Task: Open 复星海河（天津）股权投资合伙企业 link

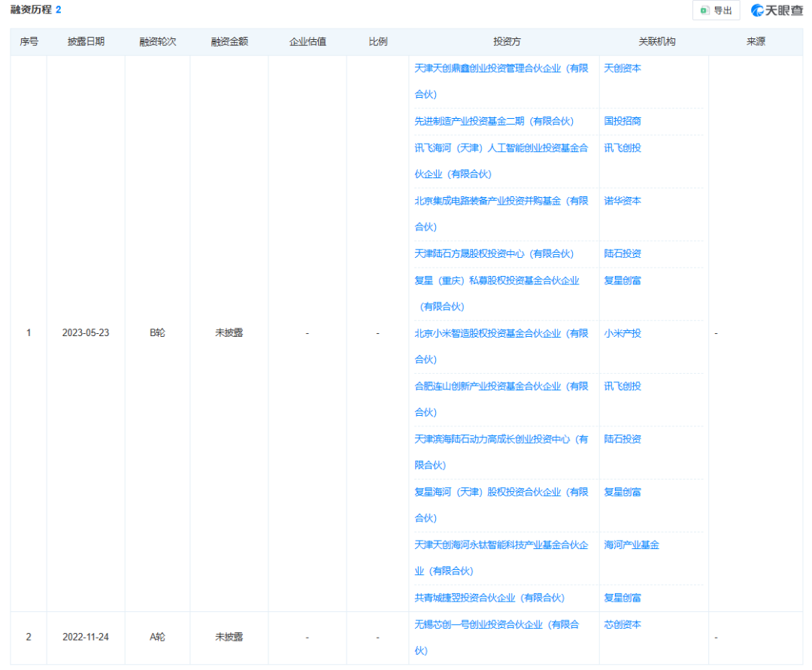Action: point(501,505)
